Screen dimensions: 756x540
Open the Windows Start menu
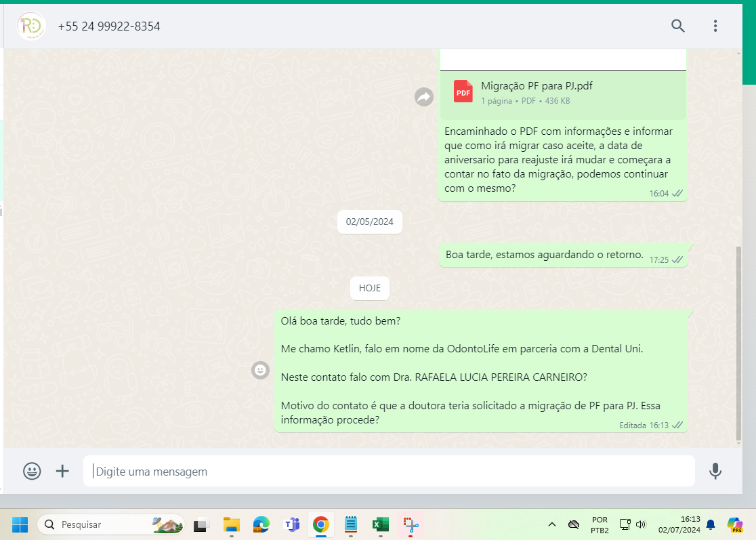[20, 524]
